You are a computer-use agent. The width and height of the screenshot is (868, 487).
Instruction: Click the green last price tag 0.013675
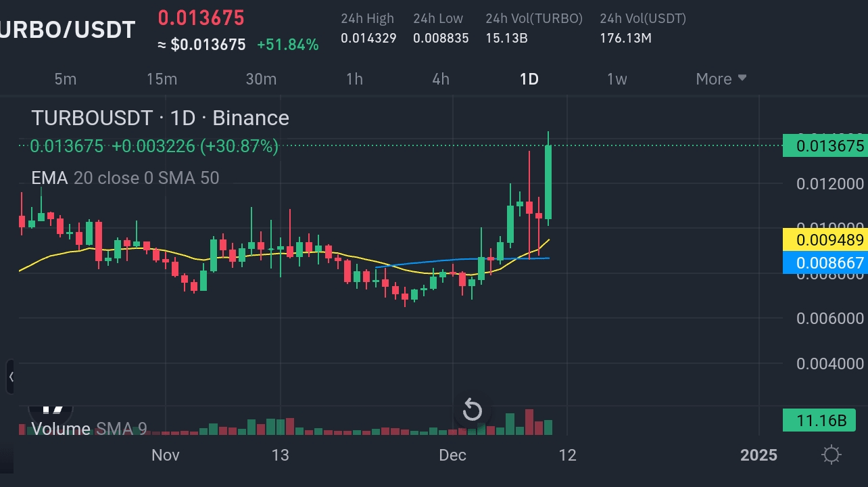tap(829, 146)
